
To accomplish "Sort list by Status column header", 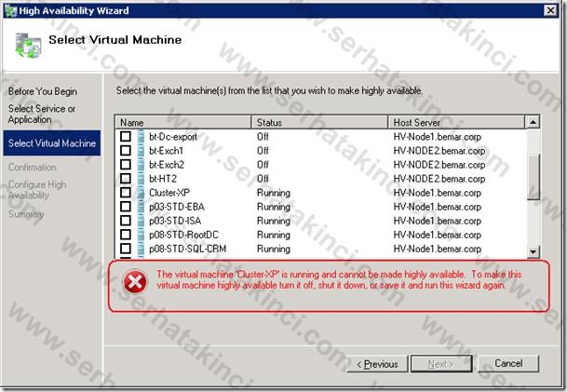I will click(x=319, y=123).
